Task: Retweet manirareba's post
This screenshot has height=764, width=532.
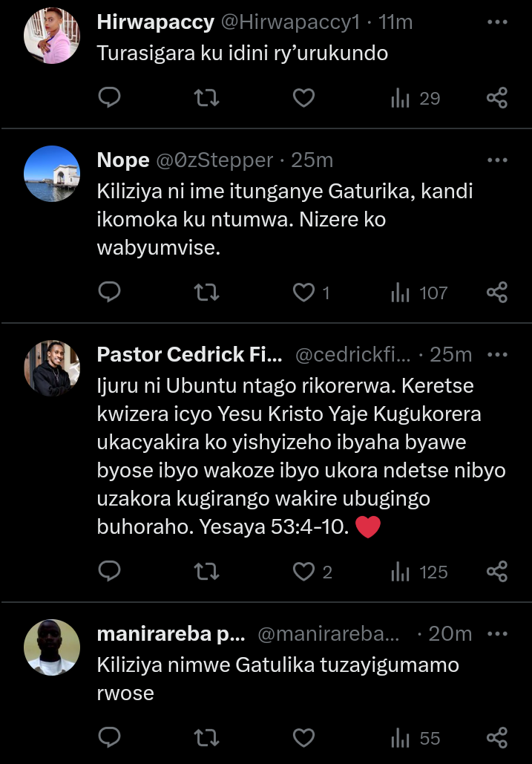Action: [206, 737]
